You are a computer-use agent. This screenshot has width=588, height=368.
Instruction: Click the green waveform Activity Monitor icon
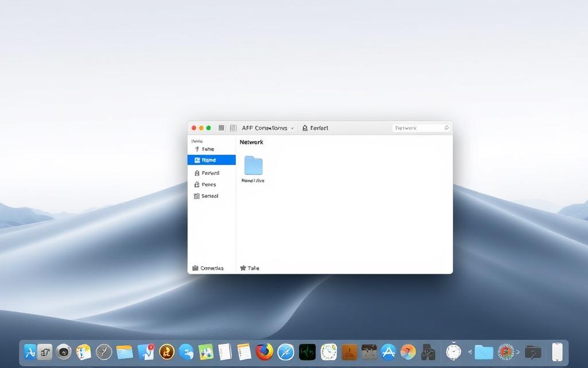click(307, 351)
